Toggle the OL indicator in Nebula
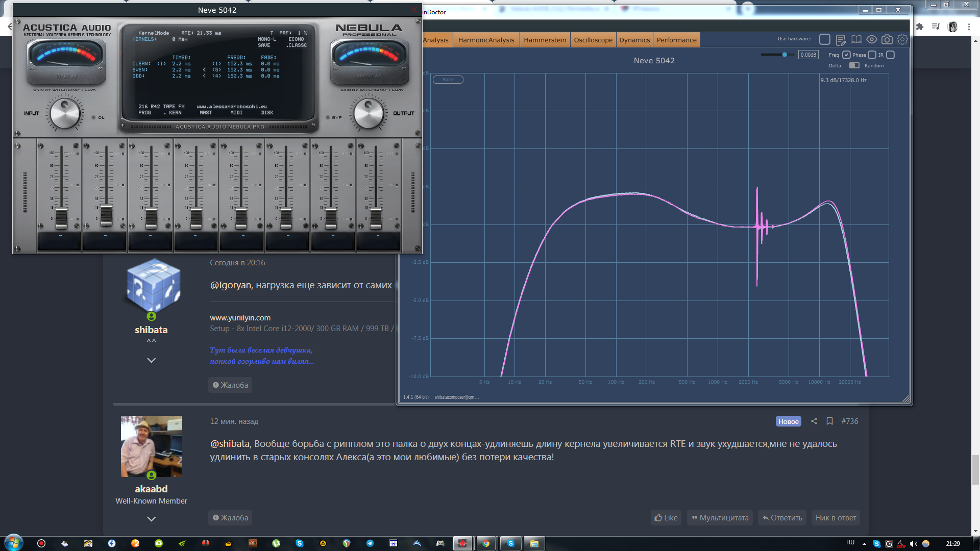This screenshot has height=551, width=980. [x=93, y=117]
